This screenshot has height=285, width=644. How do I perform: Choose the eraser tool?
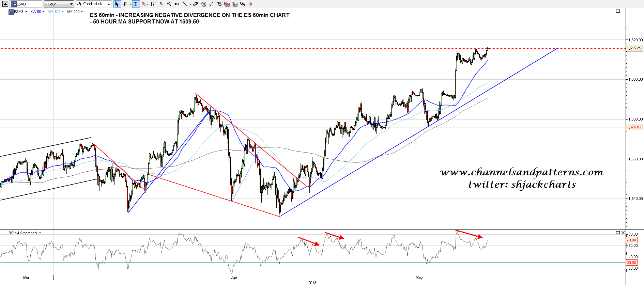pyautogui.click(x=195, y=4)
